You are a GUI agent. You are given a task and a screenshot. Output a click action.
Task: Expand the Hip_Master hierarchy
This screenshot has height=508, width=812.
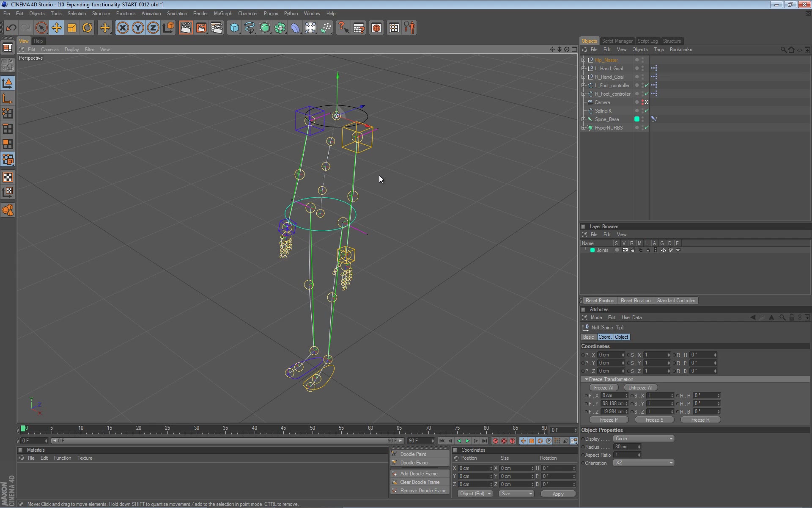pyautogui.click(x=583, y=60)
